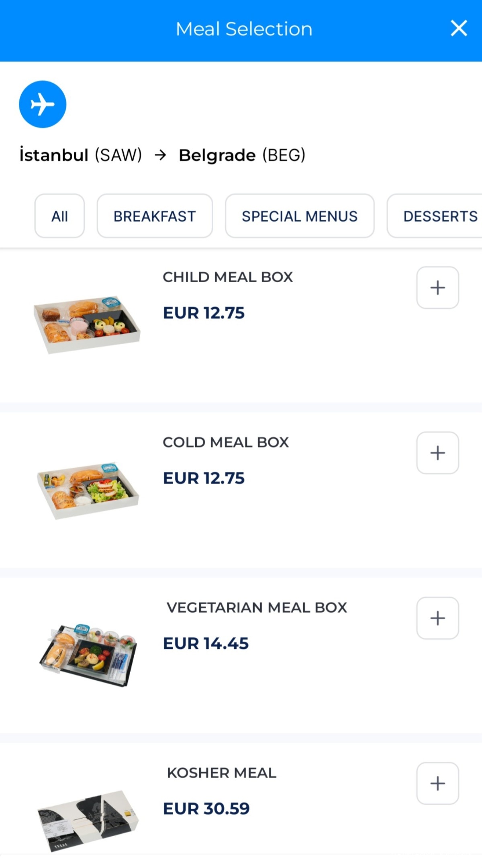Screen dimensions: 482x868
Task: Add Vegetarian Meal Box with plus icon
Action: (x=437, y=618)
